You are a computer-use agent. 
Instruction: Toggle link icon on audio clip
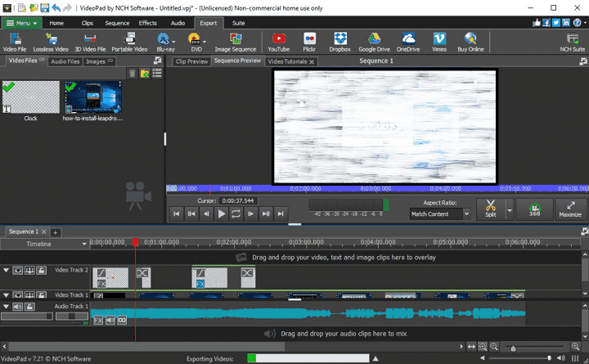(122, 321)
